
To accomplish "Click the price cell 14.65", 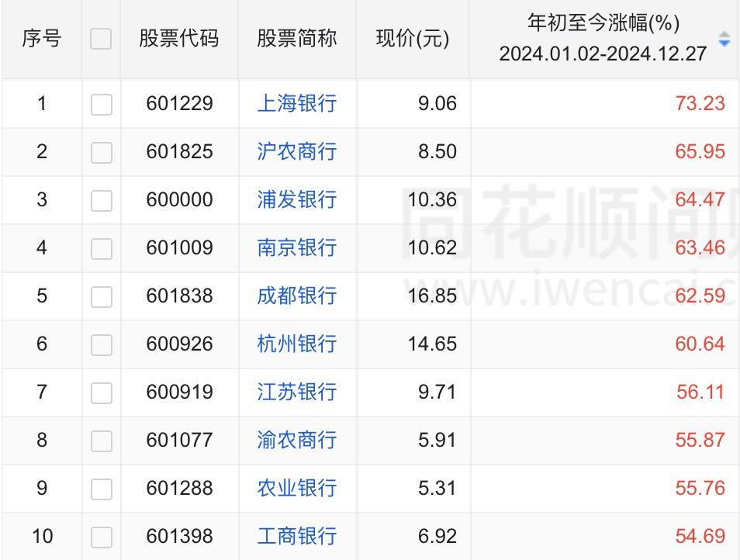I will (x=432, y=344).
